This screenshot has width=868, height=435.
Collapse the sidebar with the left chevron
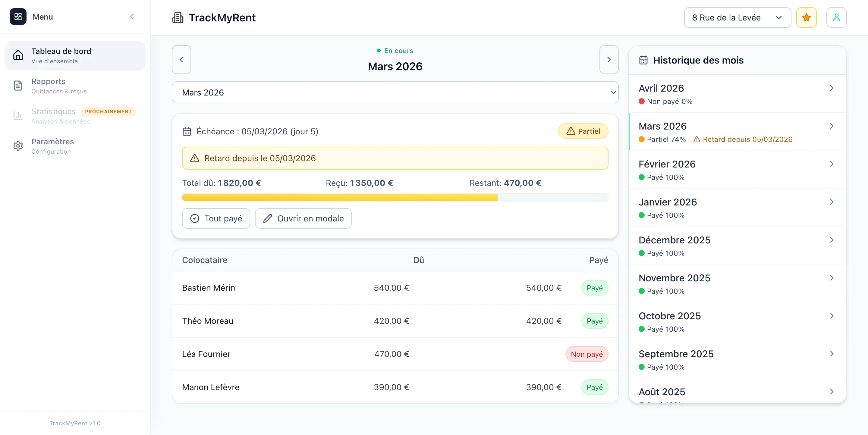click(x=132, y=17)
